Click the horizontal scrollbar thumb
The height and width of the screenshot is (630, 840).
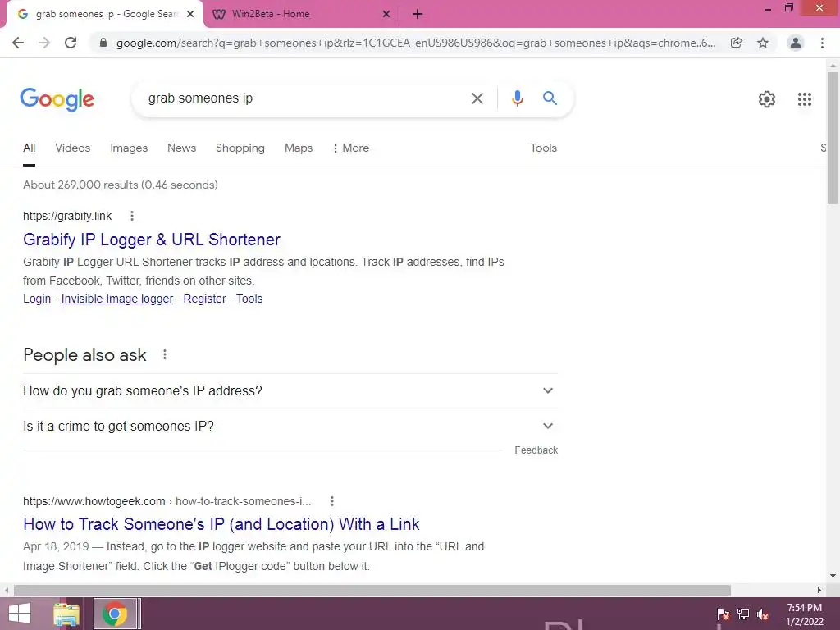(x=372, y=590)
